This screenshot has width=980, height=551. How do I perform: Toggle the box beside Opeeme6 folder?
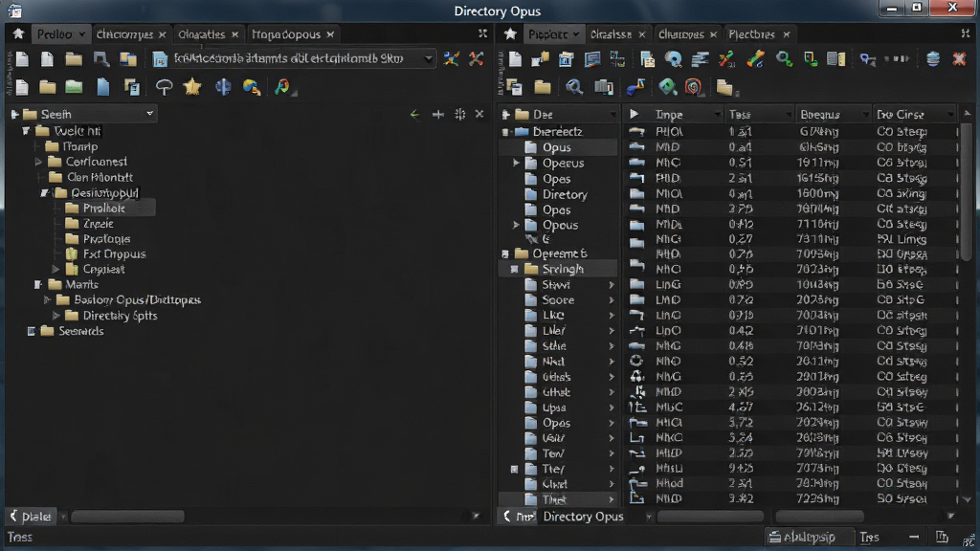click(505, 253)
